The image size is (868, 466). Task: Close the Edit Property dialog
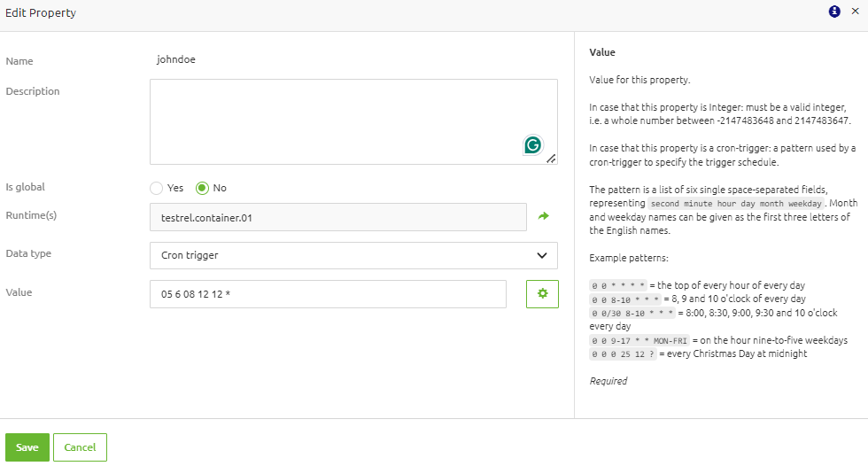click(x=855, y=12)
